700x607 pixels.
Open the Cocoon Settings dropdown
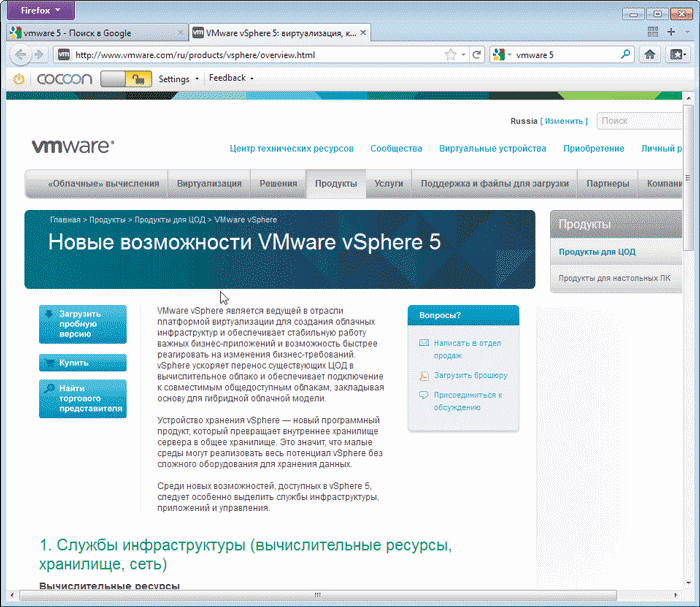(x=178, y=79)
